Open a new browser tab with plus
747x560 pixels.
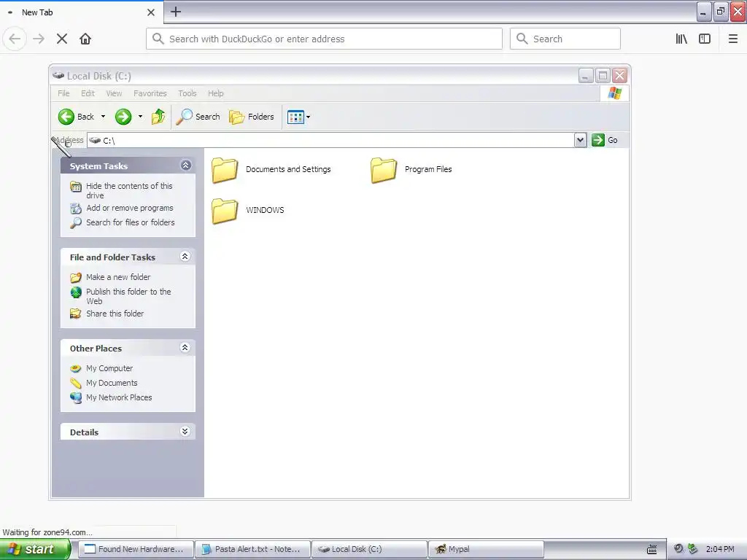[x=176, y=12]
